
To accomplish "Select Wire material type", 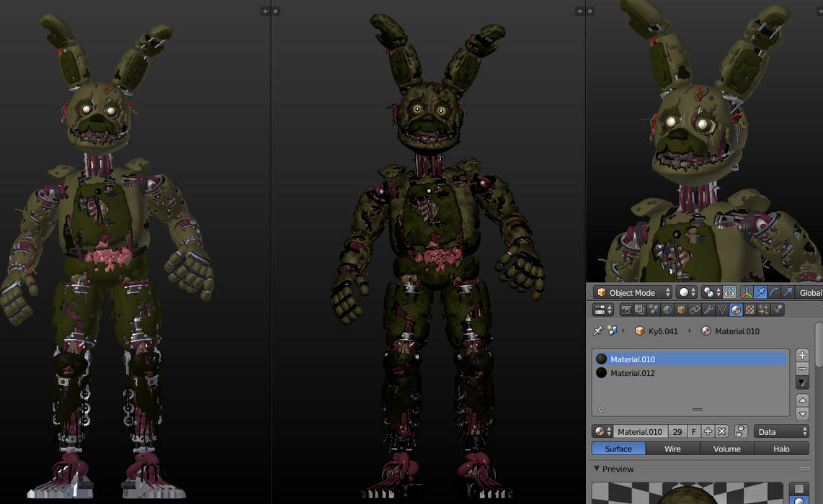I will 673,449.
